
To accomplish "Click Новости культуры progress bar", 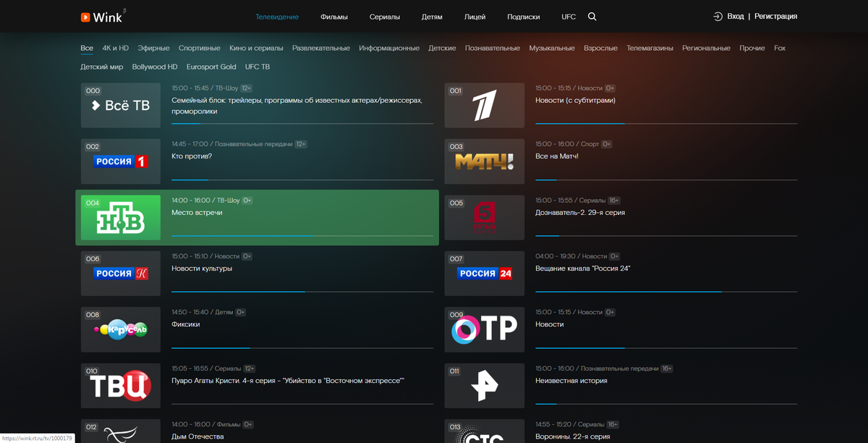I will 302,292.
